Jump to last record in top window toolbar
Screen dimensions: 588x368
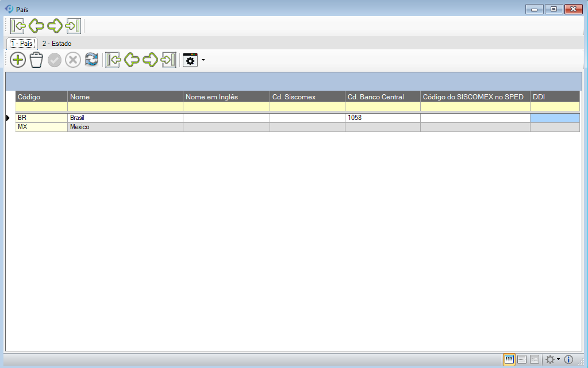click(x=73, y=26)
